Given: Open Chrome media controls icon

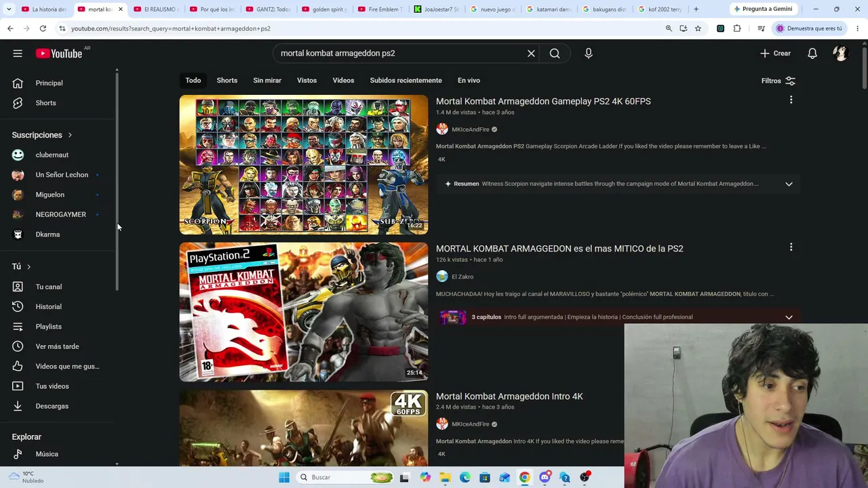Looking at the screenshot, I should coord(762,28).
